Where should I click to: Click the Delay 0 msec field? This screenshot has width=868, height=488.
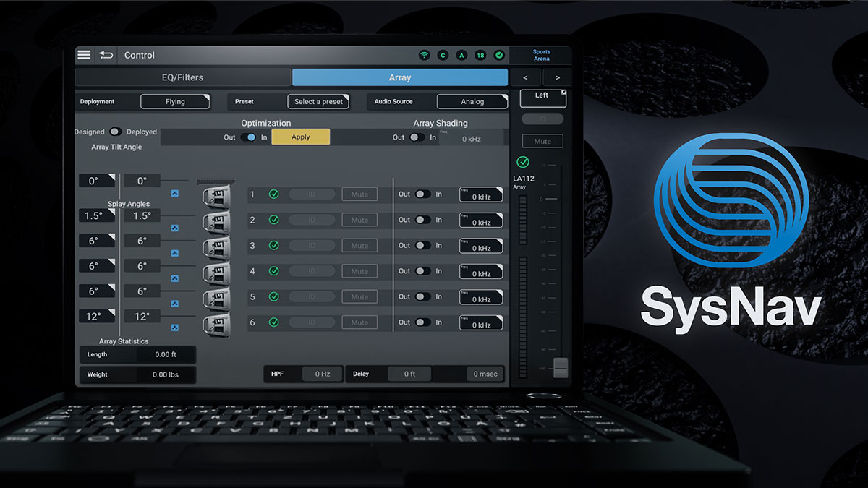[x=485, y=374]
